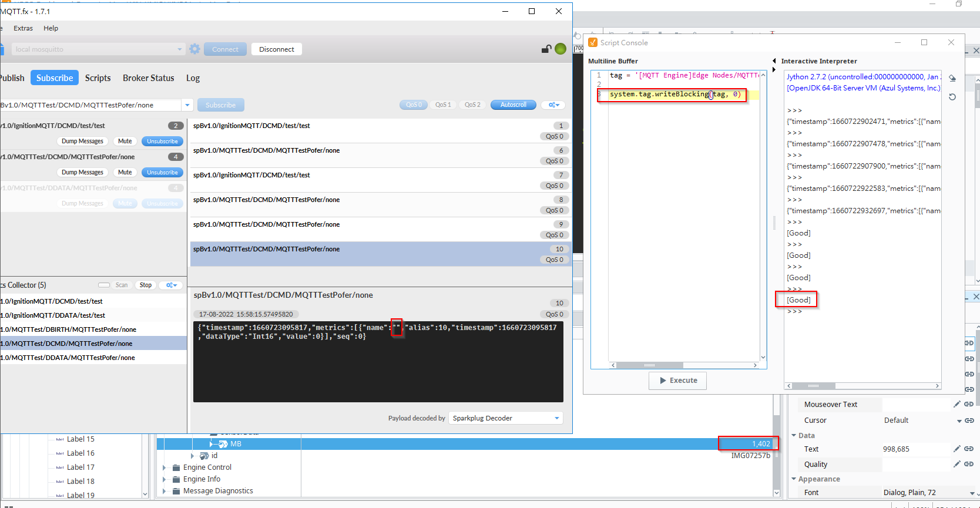Screen dimensions: 980x508
Task: Click the Disconnect button
Action: 277,49
